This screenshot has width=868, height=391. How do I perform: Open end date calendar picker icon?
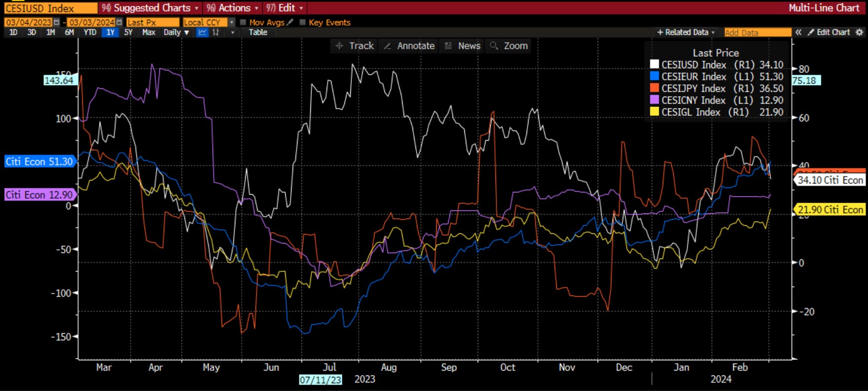pos(119,22)
